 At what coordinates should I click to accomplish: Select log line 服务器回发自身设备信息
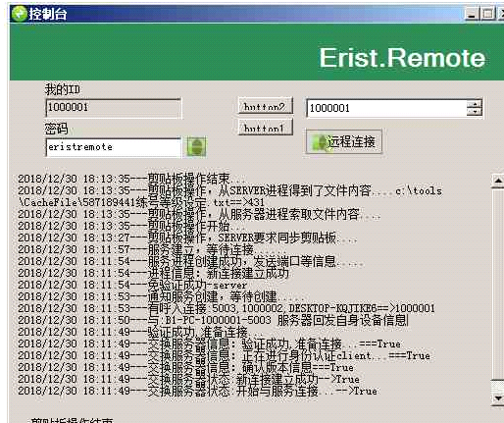tap(213, 320)
